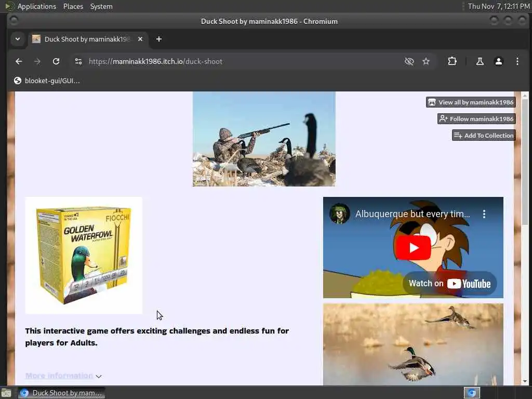This screenshot has width=532, height=399.
Task: Click the Albuquerque video title
Action: coord(412,214)
